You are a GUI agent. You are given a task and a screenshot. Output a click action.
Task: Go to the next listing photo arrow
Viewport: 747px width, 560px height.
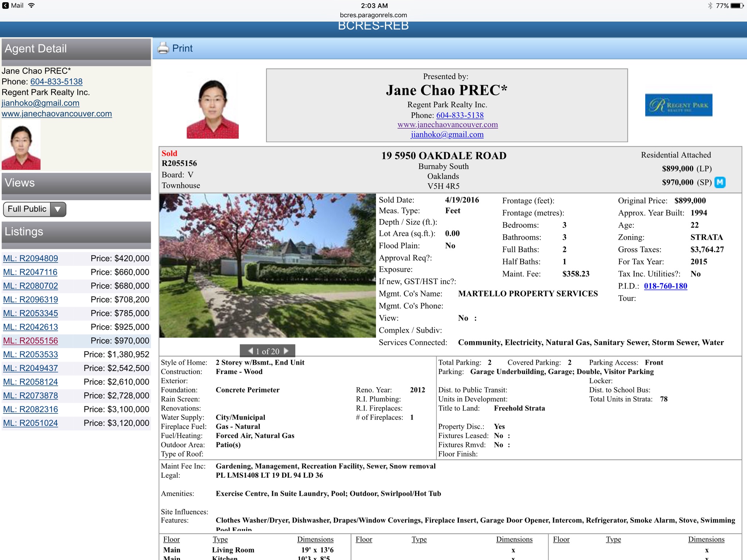pyautogui.click(x=286, y=351)
